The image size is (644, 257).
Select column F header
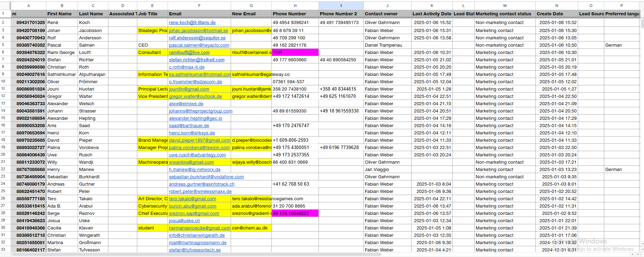[x=199, y=6]
